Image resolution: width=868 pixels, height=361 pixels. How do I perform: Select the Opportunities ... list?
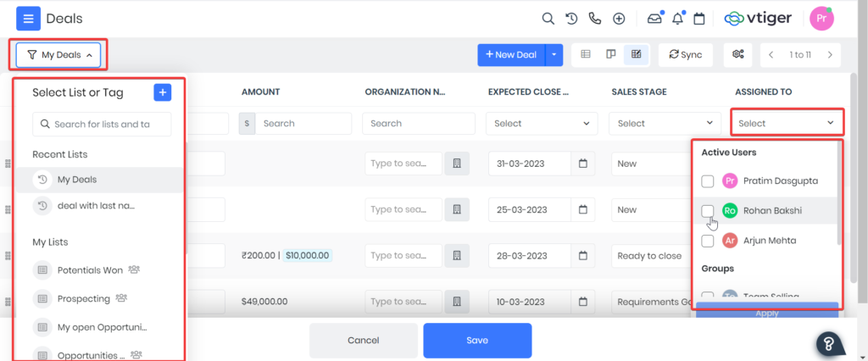click(x=100, y=355)
